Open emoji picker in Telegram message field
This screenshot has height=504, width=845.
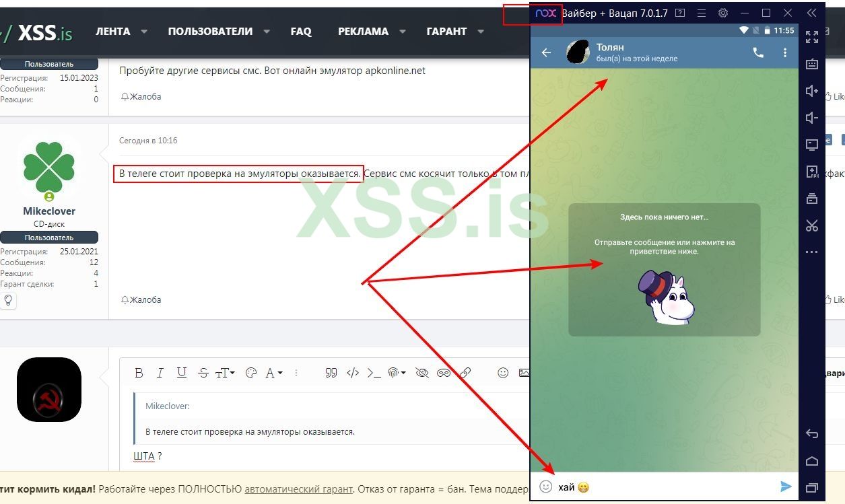pos(546,487)
